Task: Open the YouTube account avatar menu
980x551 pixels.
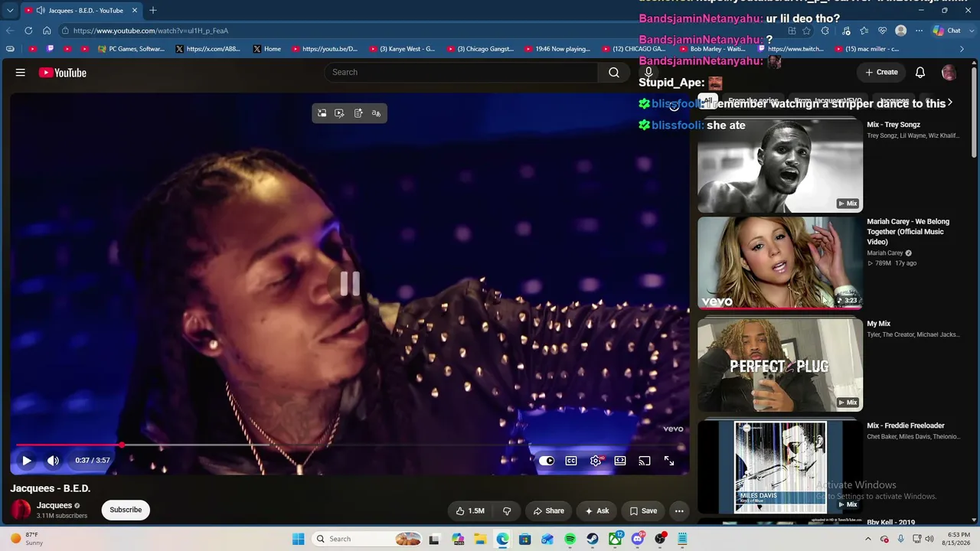Action: click(x=949, y=72)
